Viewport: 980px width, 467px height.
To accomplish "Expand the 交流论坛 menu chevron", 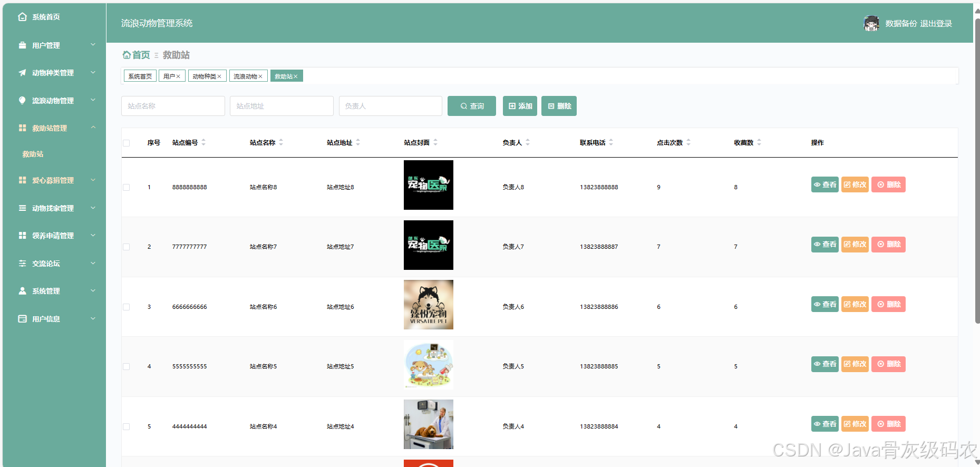I will (93, 263).
